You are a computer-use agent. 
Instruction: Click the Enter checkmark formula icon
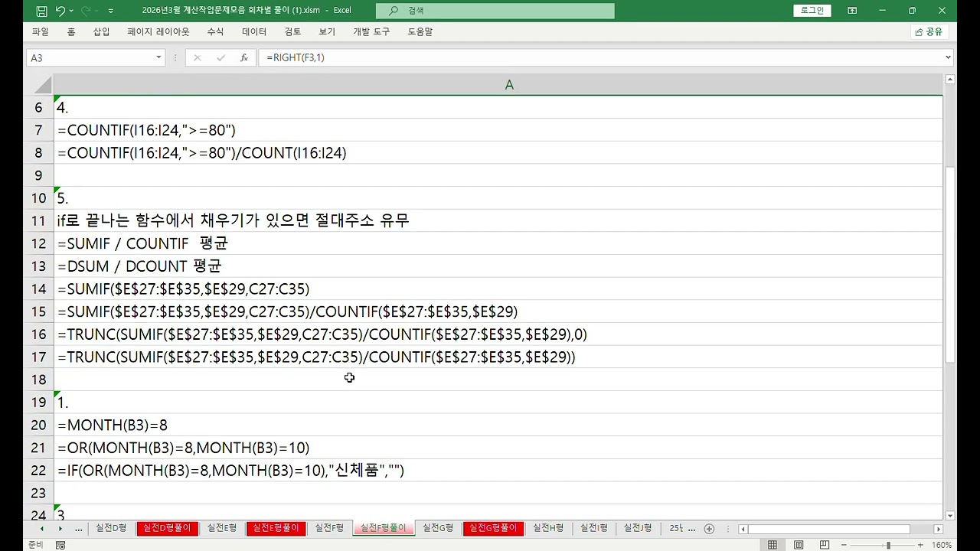220,57
